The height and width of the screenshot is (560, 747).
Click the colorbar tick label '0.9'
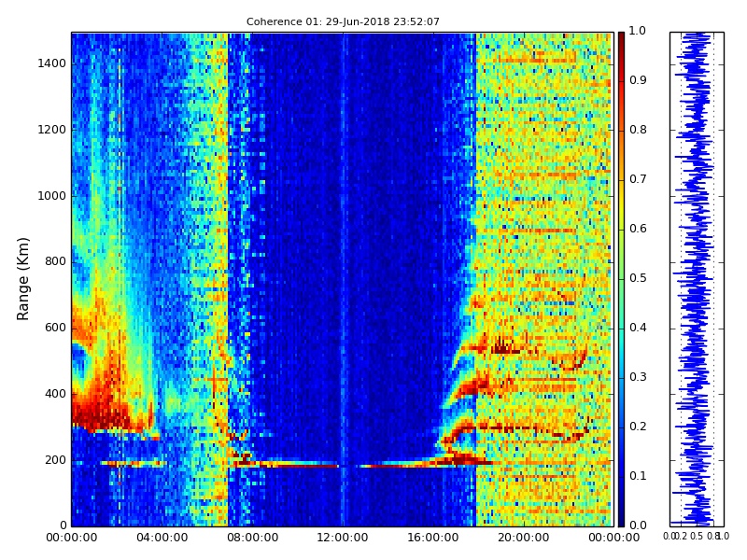[x=638, y=80]
